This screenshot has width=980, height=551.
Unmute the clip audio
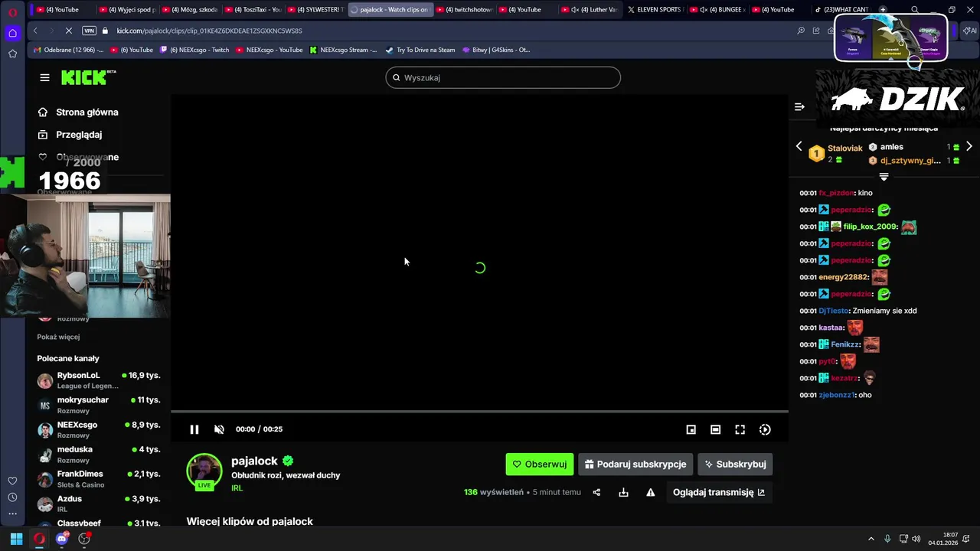coord(219,429)
